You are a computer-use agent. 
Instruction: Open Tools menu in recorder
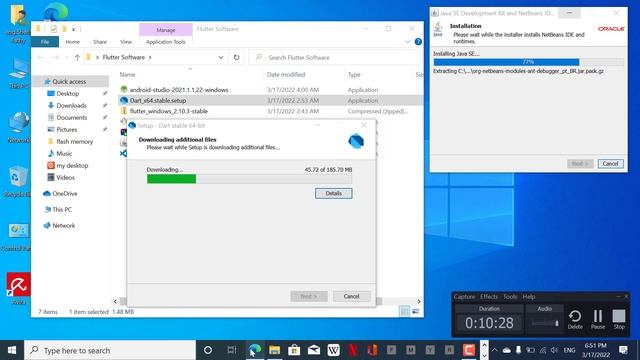click(510, 297)
